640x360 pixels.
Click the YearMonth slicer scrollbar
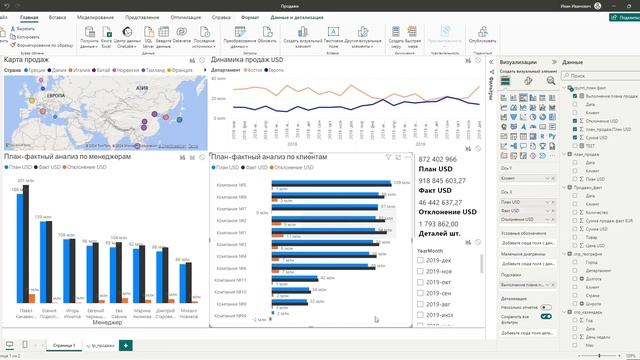point(482,264)
